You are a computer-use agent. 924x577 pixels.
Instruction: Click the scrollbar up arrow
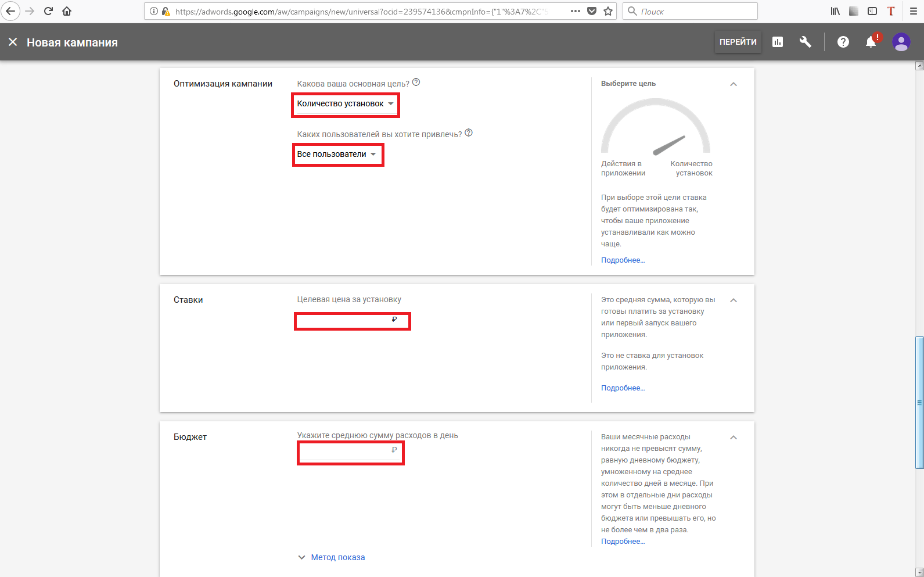pyautogui.click(x=919, y=66)
